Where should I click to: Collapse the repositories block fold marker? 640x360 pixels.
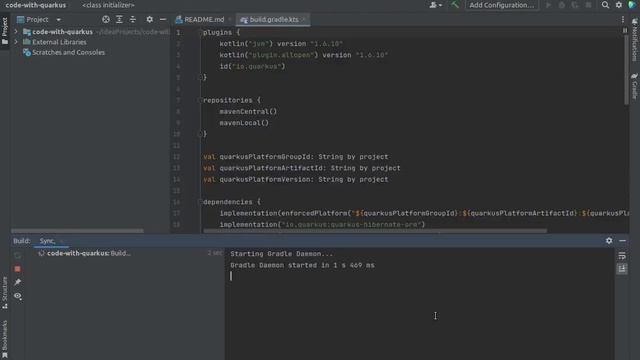(x=200, y=100)
